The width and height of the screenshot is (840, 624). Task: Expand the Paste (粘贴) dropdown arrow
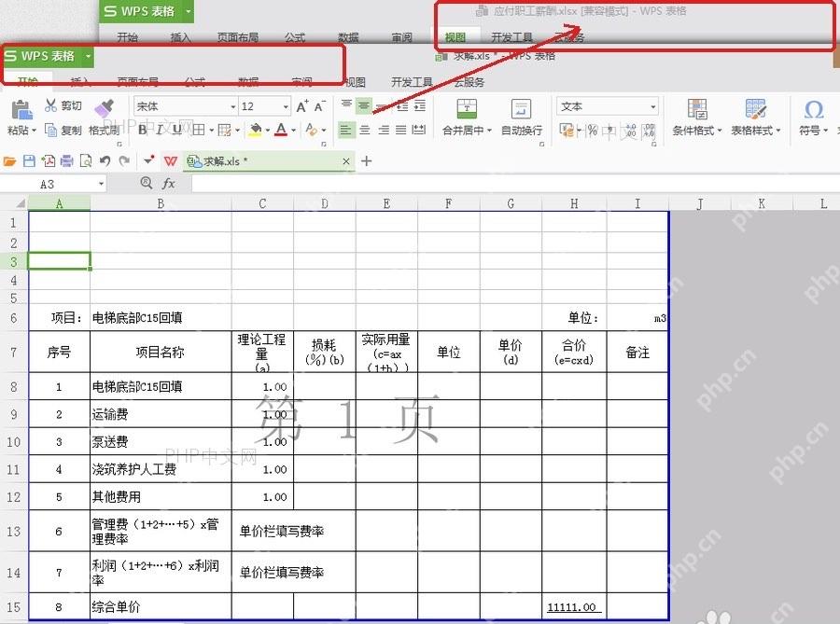click(34, 130)
